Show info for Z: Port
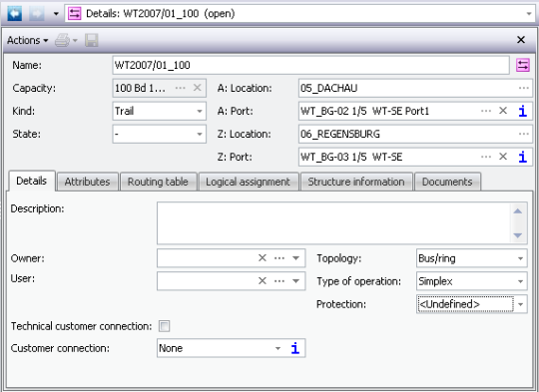539x392 pixels. click(522, 157)
